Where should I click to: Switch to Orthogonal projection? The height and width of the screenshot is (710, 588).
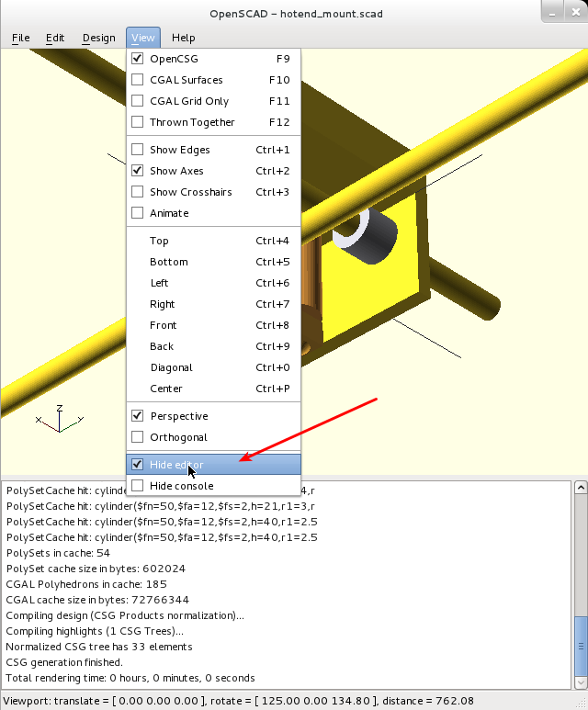click(x=213, y=437)
